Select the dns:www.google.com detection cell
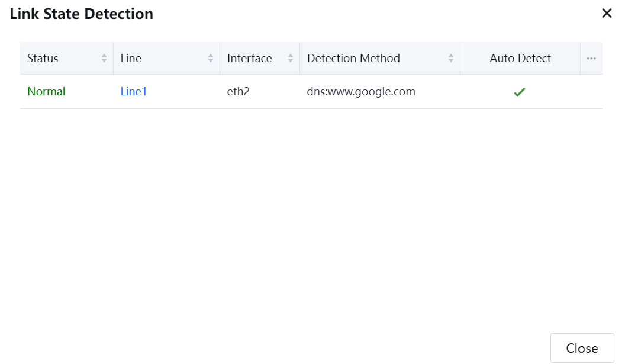Screen dimensions: 625x364 (361, 92)
